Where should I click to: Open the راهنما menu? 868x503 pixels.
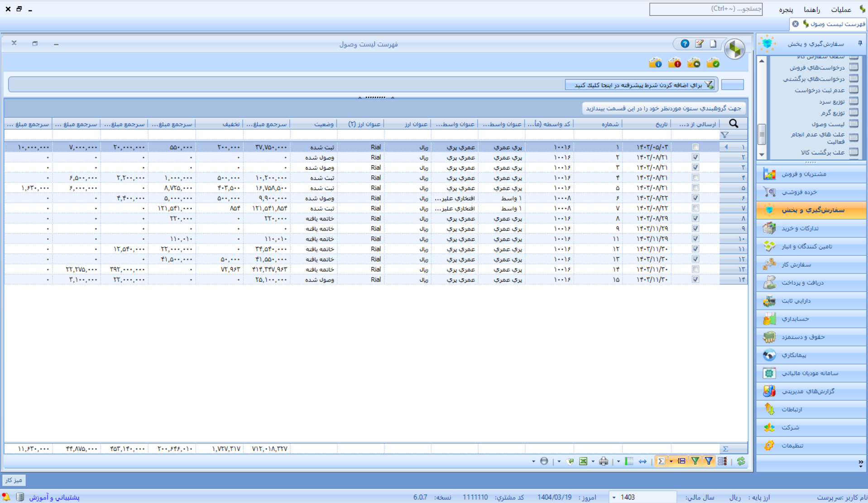click(x=812, y=10)
